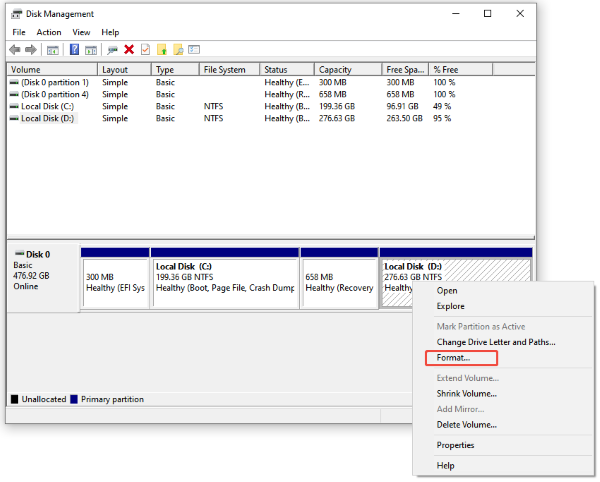Sort by the Layout column header
This screenshot has width=600, height=482.
pos(125,70)
